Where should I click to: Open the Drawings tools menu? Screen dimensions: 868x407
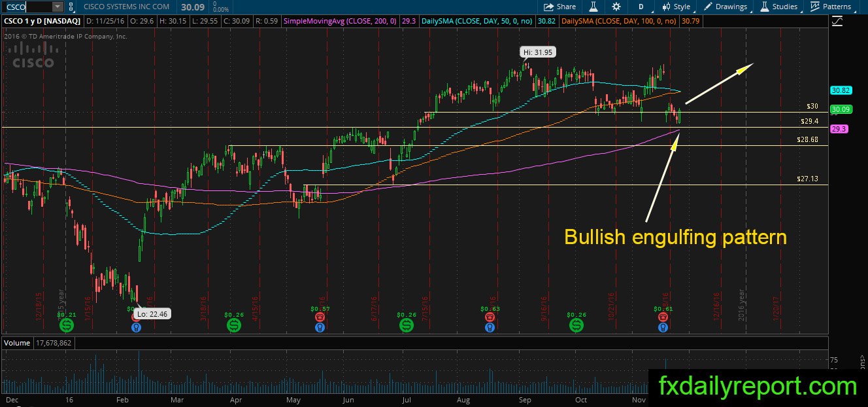pos(726,7)
